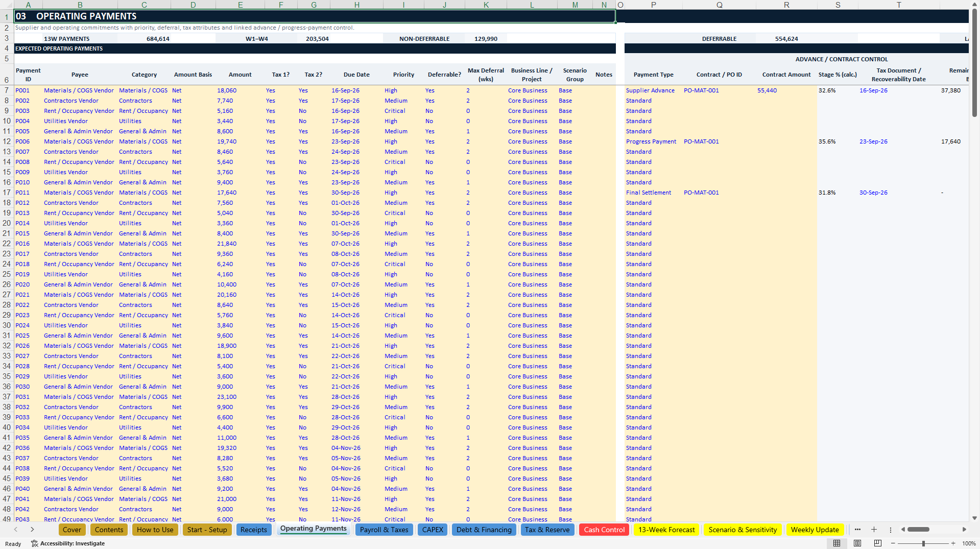Switch to Page Break Preview icon
The image size is (980, 549).
(x=878, y=543)
